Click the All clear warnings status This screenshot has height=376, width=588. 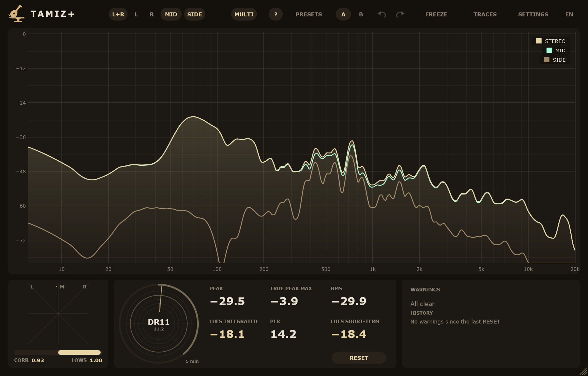[422, 304]
